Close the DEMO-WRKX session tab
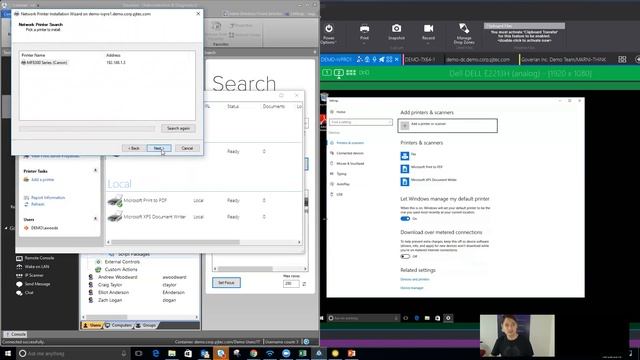The width and height of the screenshot is (640, 360). (x=396, y=60)
